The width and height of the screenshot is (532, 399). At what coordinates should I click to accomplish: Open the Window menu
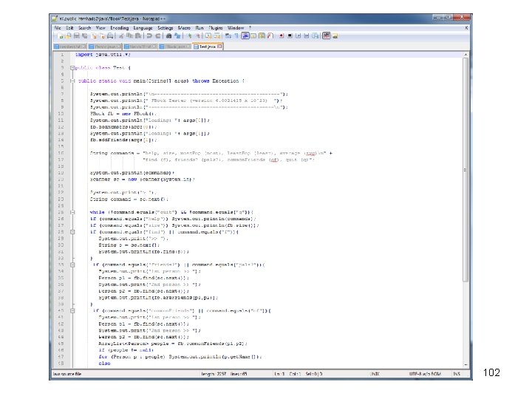tap(236, 28)
